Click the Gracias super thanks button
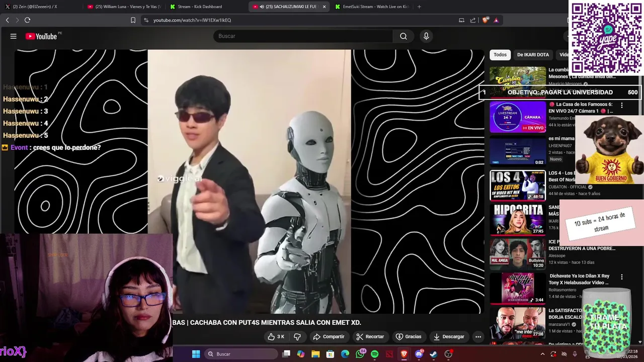 pyautogui.click(x=409, y=336)
